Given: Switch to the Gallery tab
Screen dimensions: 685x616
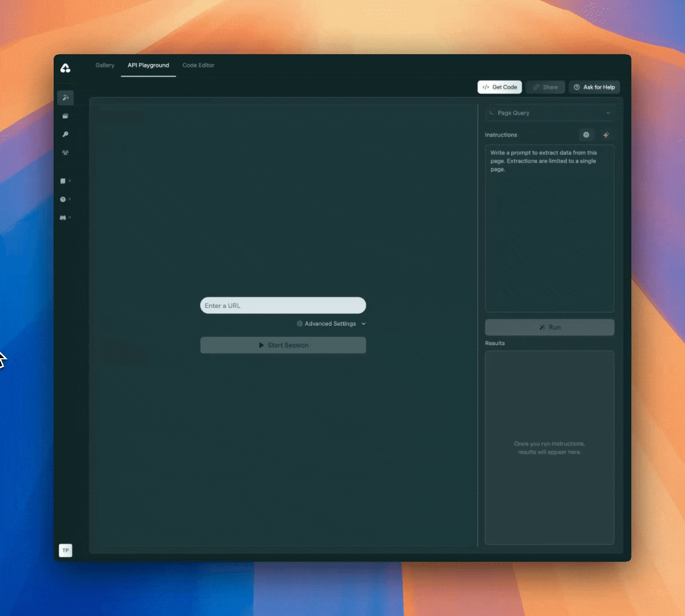Looking at the screenshot, I should pyautogui.click(x=105, y=66).
